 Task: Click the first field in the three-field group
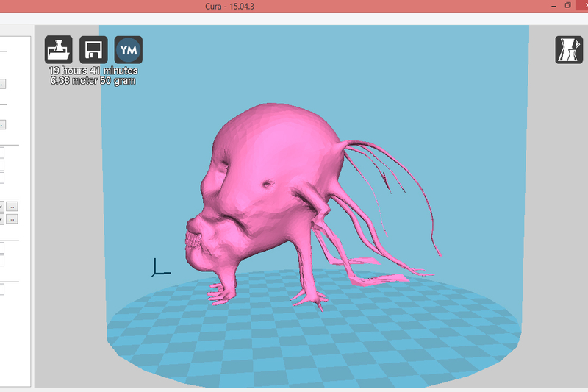pos(1,153)
